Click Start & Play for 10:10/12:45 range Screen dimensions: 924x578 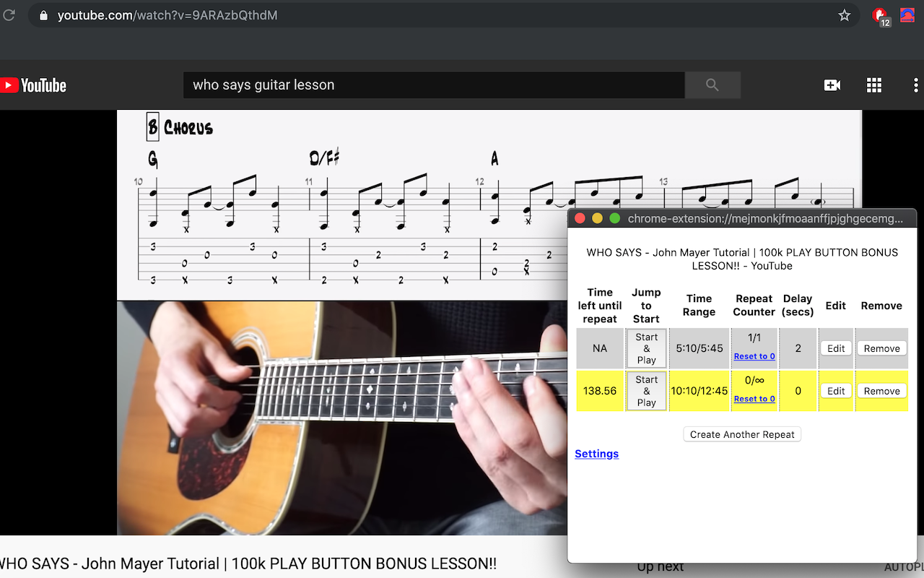click(x=647, y=391)
